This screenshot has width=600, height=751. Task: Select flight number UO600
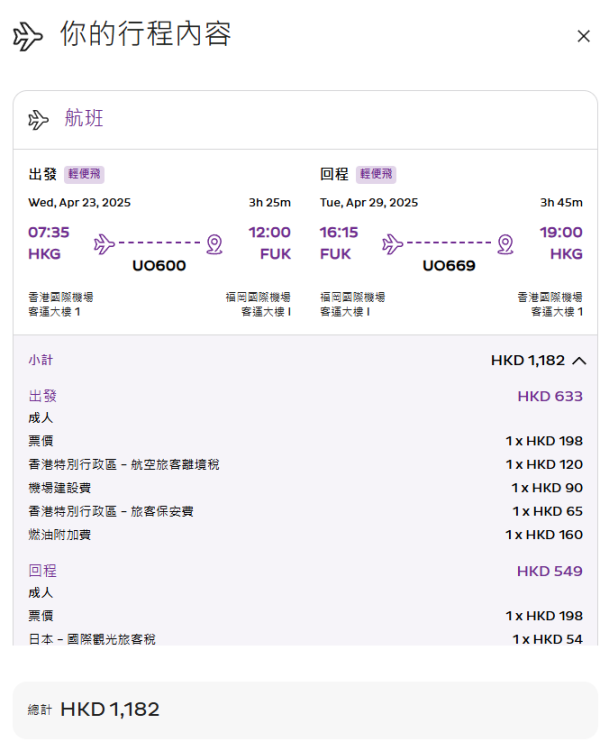pyautogui.click(x=159, y=266)
